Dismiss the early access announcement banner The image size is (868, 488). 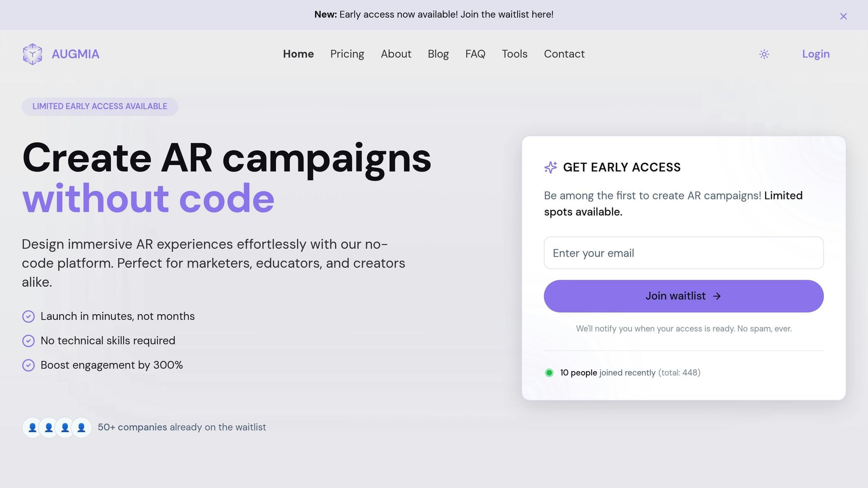coord(843,16)
